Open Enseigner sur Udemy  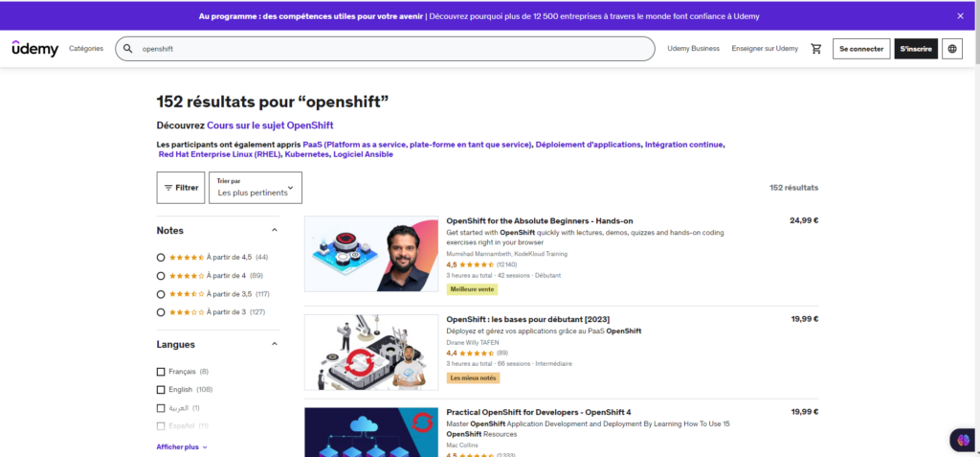click(765, 48)
